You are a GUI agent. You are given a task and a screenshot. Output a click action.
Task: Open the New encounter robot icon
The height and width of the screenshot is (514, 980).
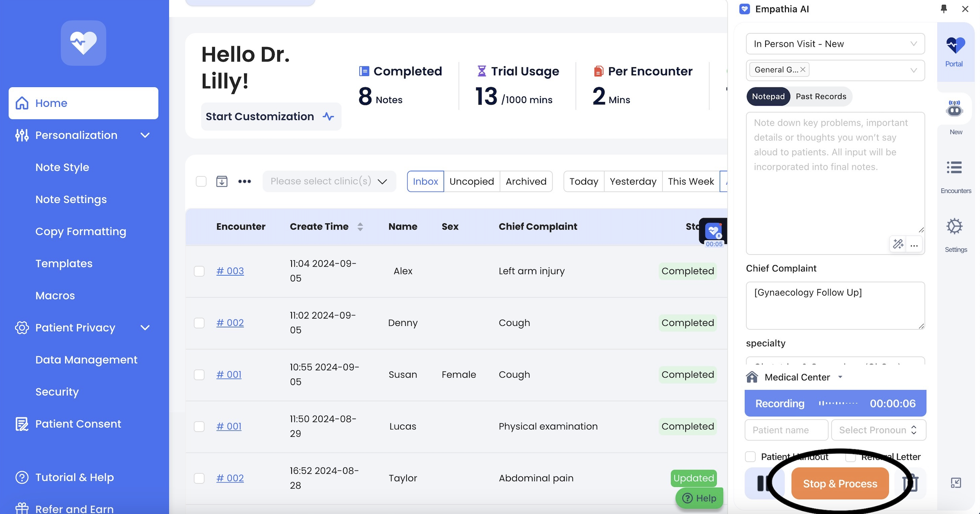pos(955,109)
